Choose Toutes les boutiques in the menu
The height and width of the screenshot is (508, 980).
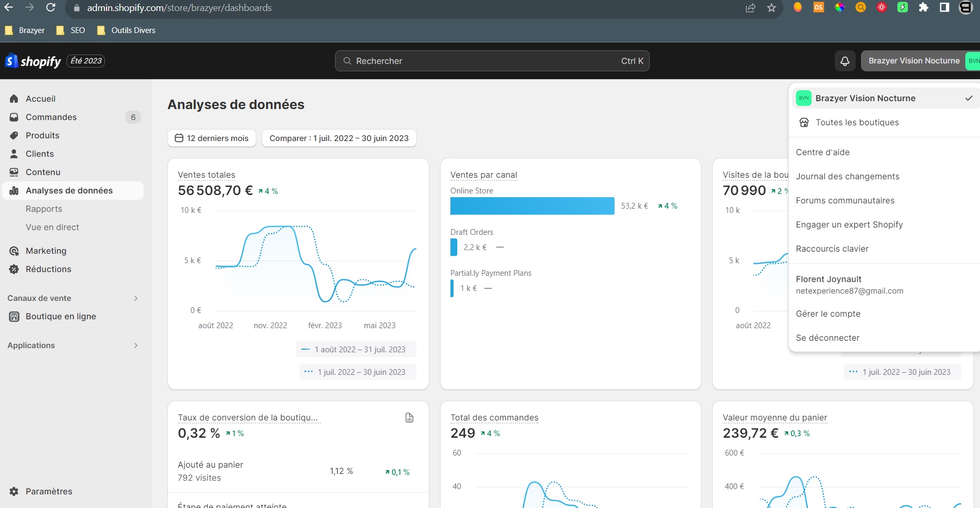click(x=857, y=123)
